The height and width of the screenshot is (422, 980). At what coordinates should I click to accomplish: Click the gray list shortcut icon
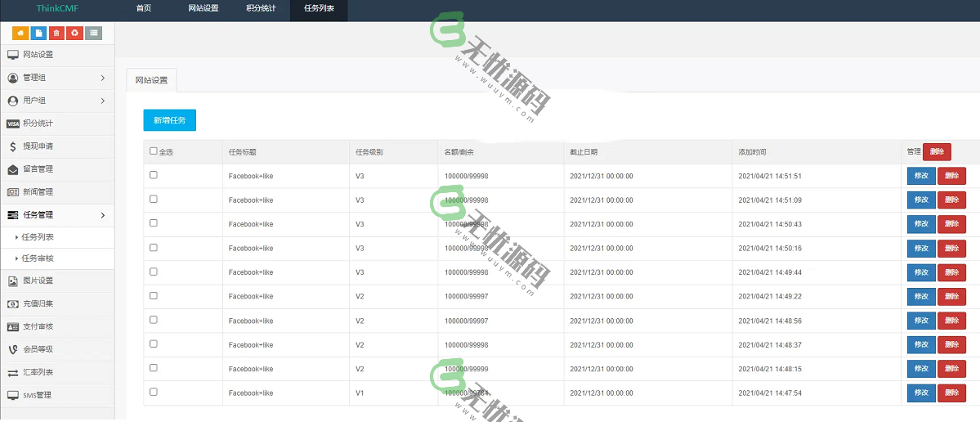[93, 34]
